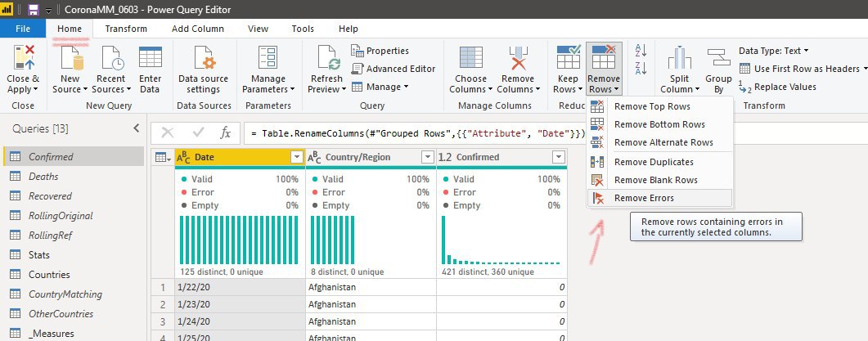Screen dimensions: 868x341
Task: Click Replace Values
Action: click(778, 87)
